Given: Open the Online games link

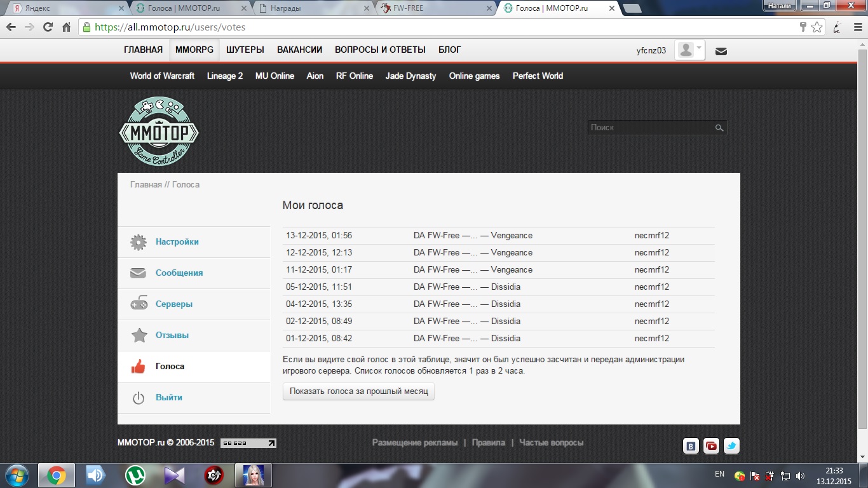Looking at the screenshot, I should 475,76.
